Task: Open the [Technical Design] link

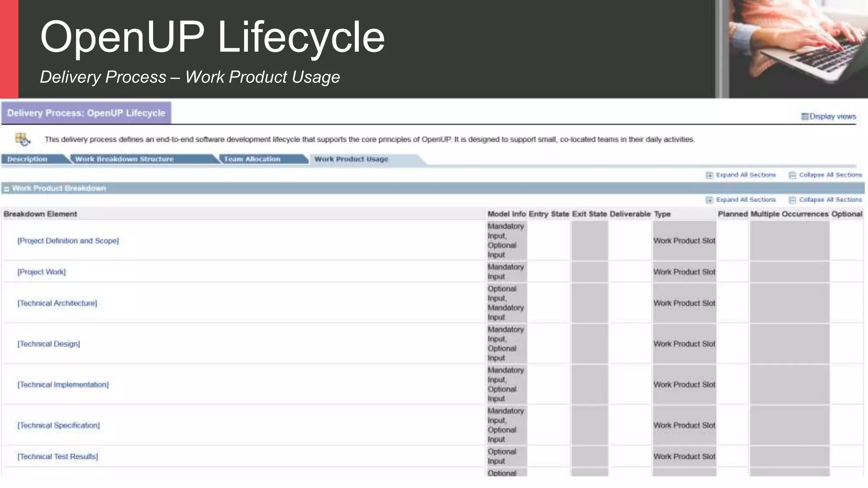Action: pos(49,344)
